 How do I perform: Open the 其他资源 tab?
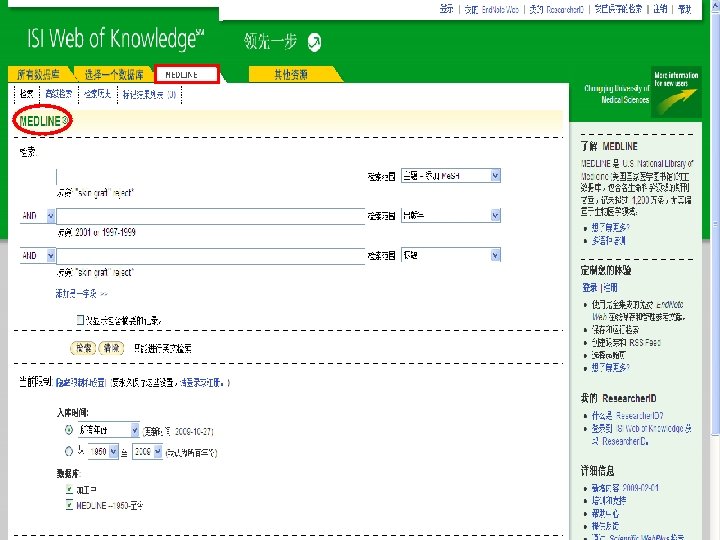point(291,74)
